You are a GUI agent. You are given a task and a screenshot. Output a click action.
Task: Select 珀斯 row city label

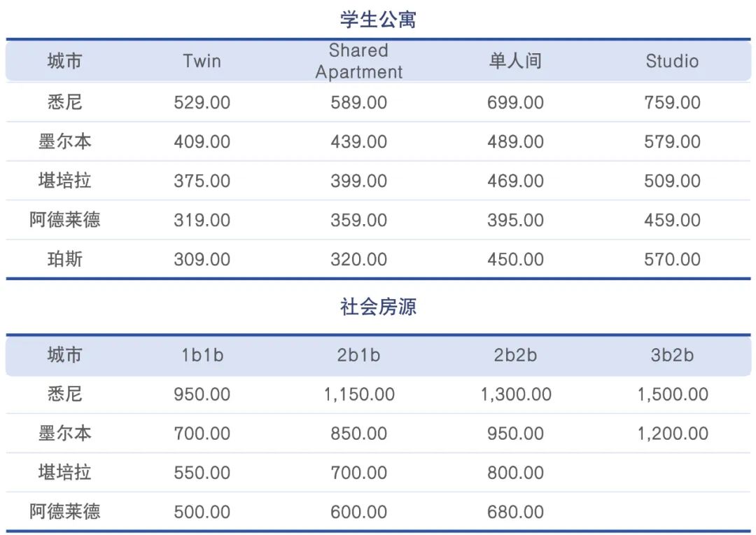tap(65, 259)
